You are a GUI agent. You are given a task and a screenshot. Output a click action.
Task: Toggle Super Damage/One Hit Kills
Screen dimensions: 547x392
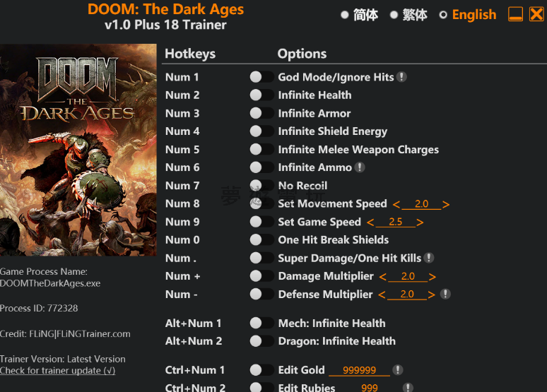click(261, 258)
